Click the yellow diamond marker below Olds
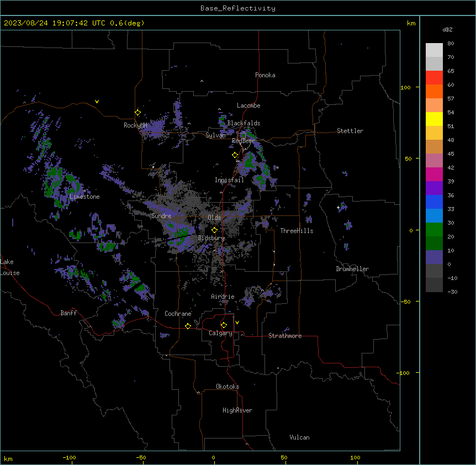This screenshot has height=465, width=476. click(214, 230)
